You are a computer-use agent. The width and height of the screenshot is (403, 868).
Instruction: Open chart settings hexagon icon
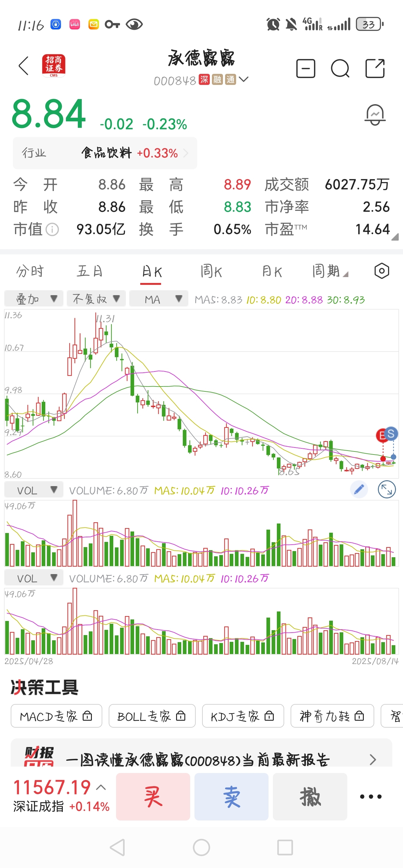382,271
